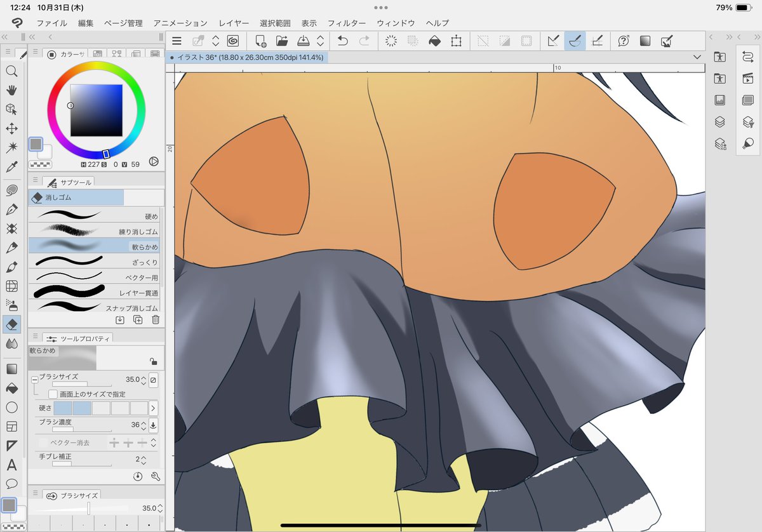
Task: Click the Undo arrow in command bar
Action: coord(343,41)
